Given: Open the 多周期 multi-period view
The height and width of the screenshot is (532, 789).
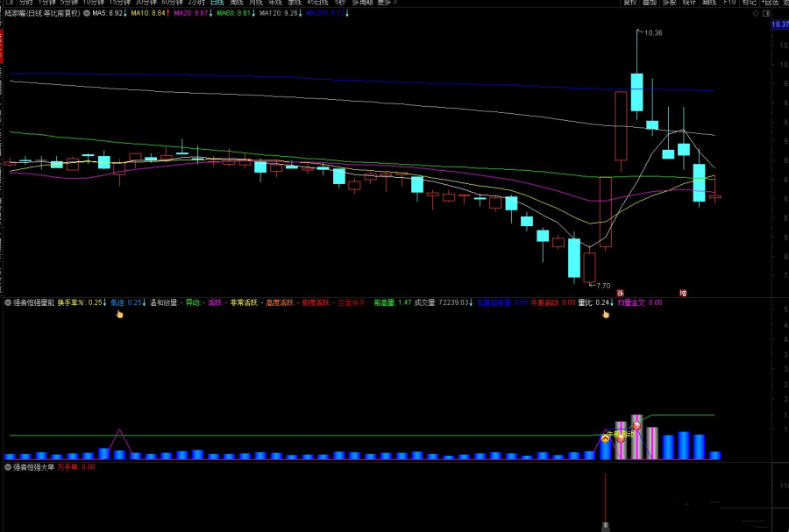Looking at the screenshot, I should 361,4.
